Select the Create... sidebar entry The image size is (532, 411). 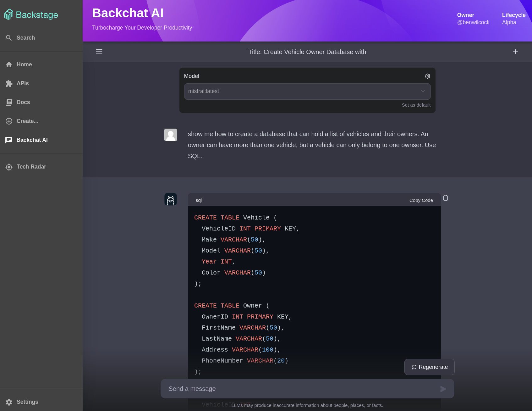tap(41, 121)
